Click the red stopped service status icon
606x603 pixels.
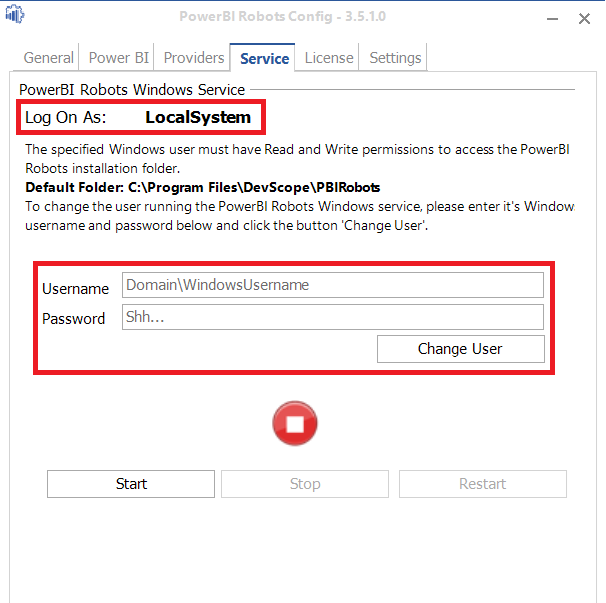(295, 424)
